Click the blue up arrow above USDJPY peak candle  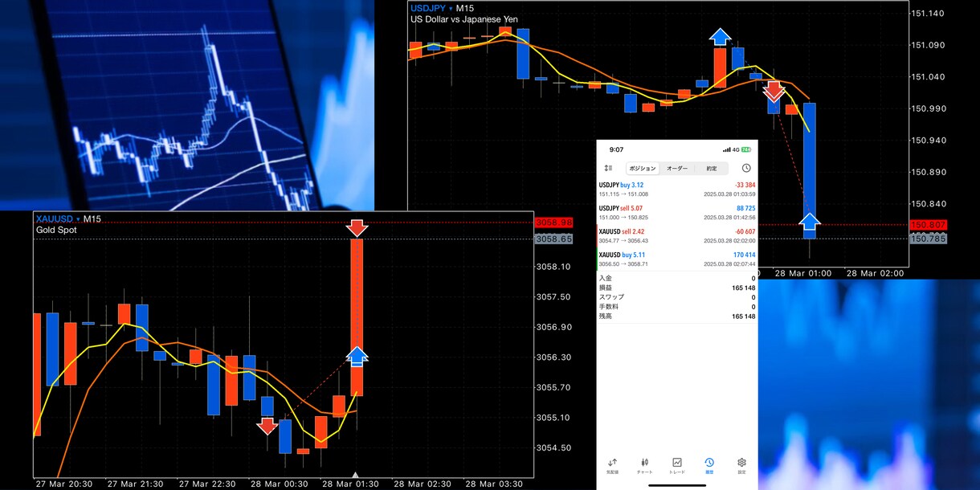pos(720,36)
